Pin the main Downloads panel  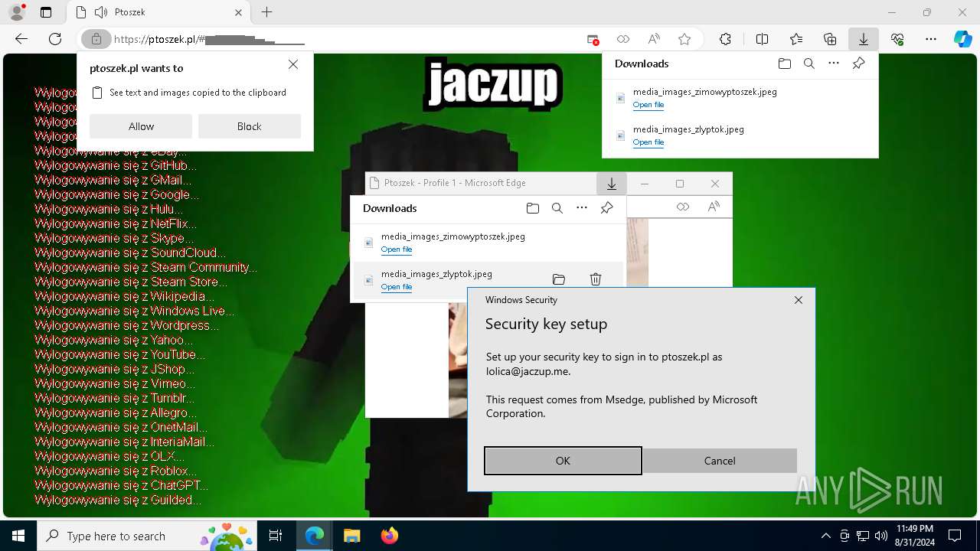tap(858, 64)
